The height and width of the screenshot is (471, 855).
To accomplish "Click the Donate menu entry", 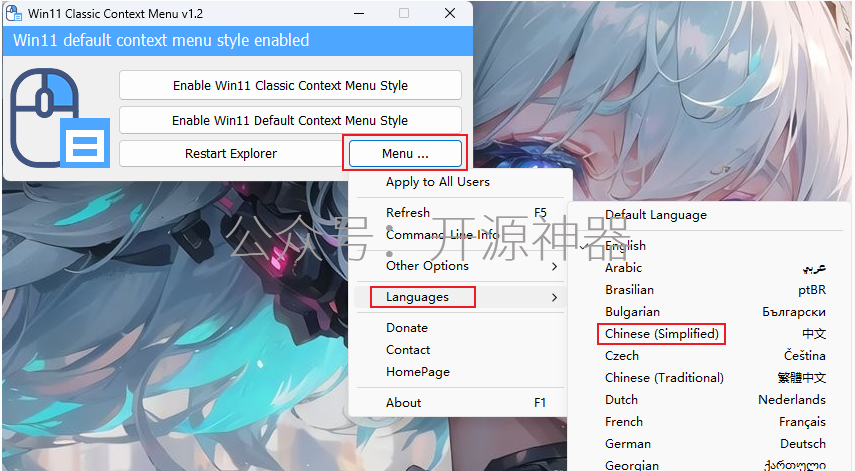I will point(460,328).
